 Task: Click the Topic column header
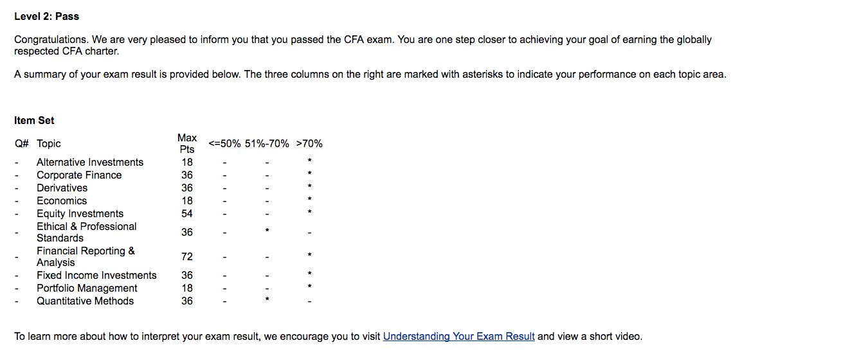click(49, 144)
